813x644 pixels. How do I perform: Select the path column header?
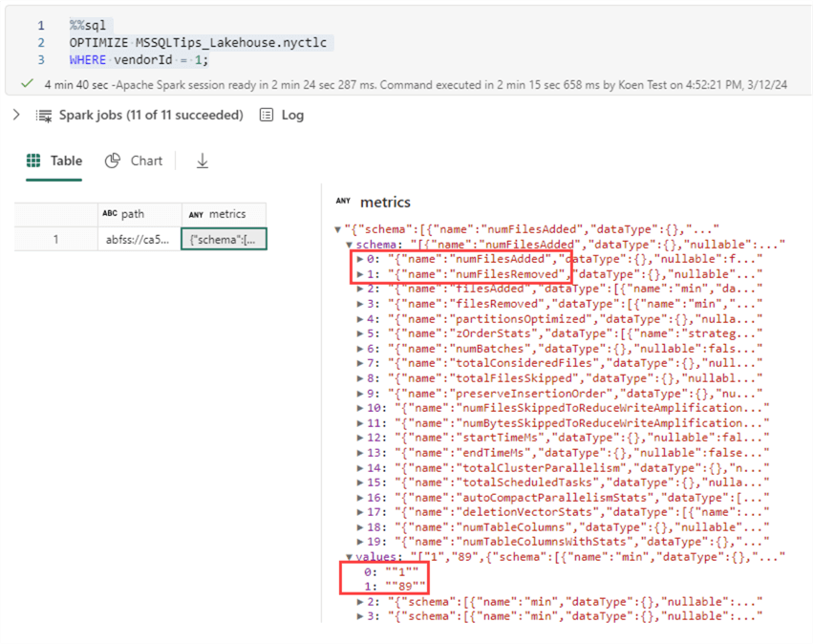[139, 214]
